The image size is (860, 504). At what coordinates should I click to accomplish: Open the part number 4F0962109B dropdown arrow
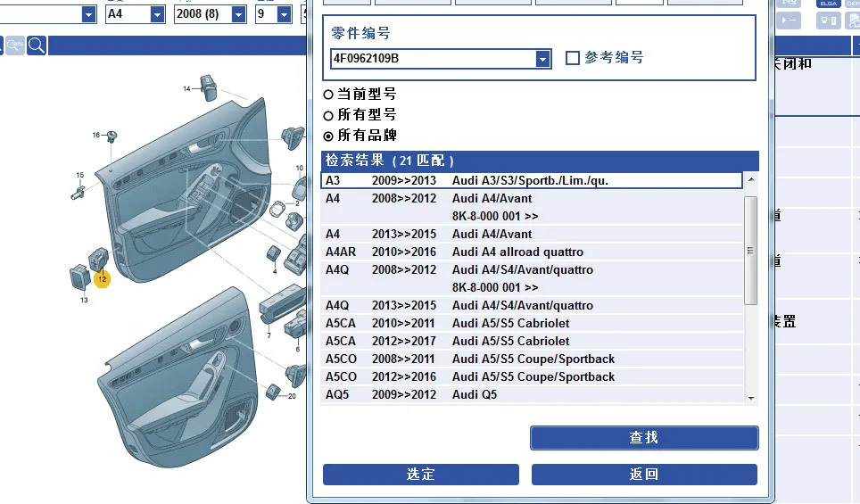pos(542,59)
